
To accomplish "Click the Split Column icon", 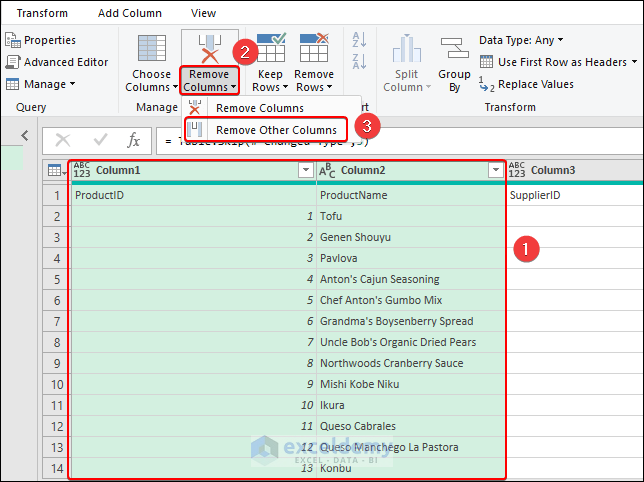I will tap(407, 48).
